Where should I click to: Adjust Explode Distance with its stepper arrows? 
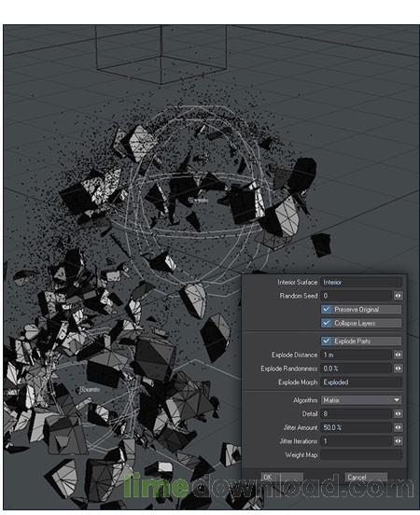398,355
